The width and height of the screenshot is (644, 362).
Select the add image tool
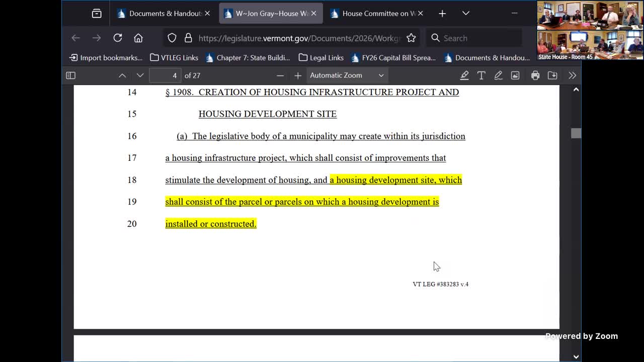(x=515, y=75)
